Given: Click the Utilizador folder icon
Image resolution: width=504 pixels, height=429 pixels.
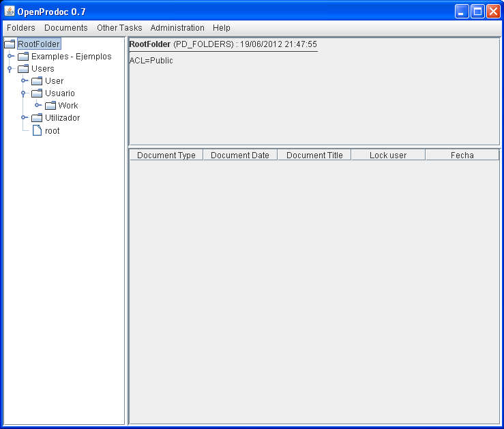Looking at the screenshot, I should (37, 118).
